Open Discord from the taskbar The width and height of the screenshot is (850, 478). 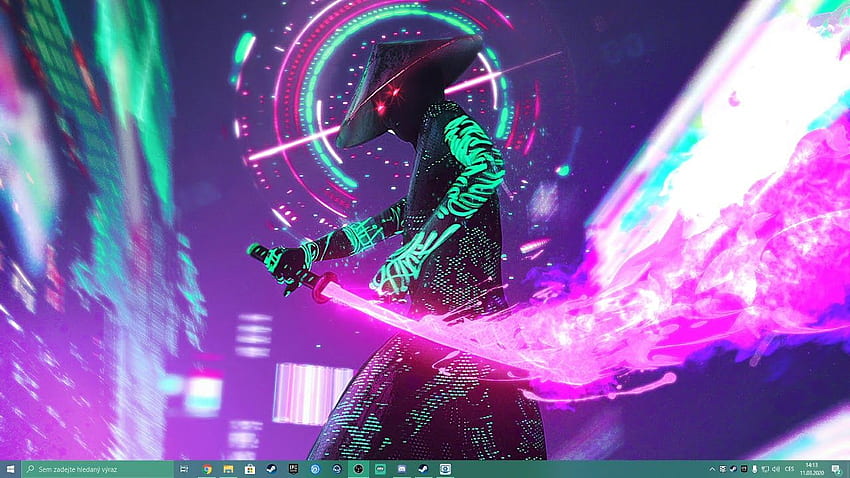(402, 469)
